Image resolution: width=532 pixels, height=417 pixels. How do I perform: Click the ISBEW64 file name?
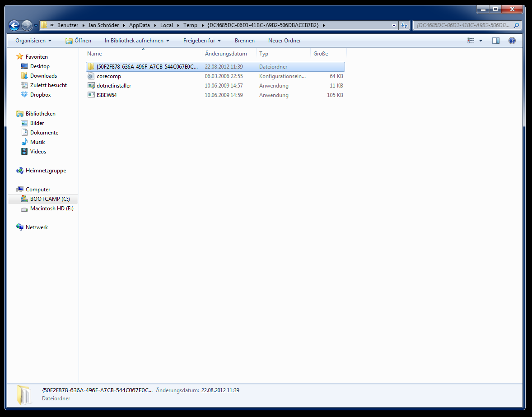click(107, 95)
